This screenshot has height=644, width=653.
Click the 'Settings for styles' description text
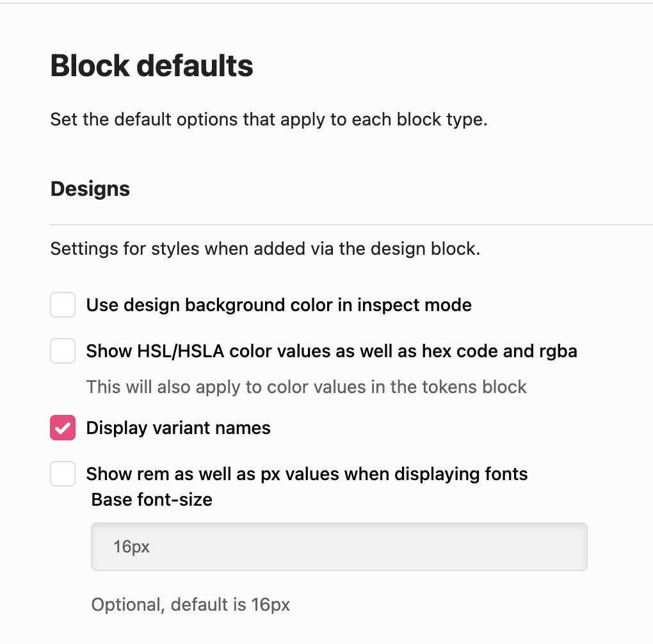[x=265, y=248]
